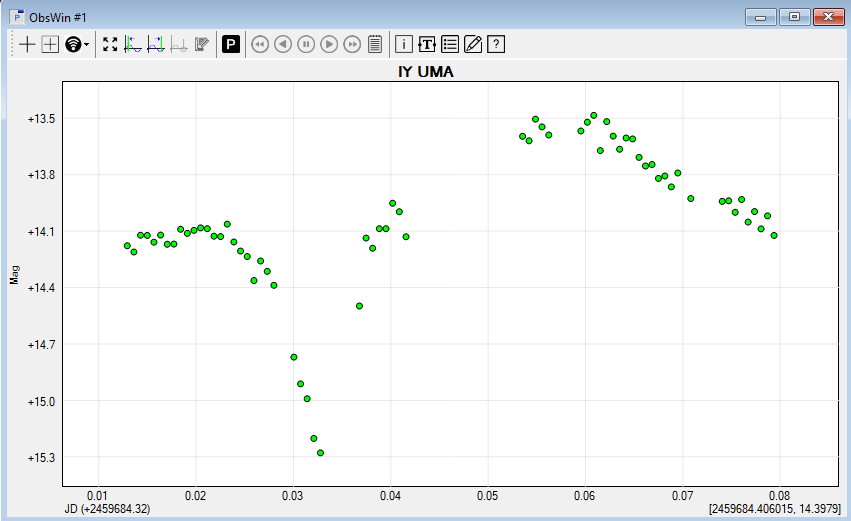This screenshot has height=521, width=851.
Task: Click the notepad with pencil icon
Action: 201,44
